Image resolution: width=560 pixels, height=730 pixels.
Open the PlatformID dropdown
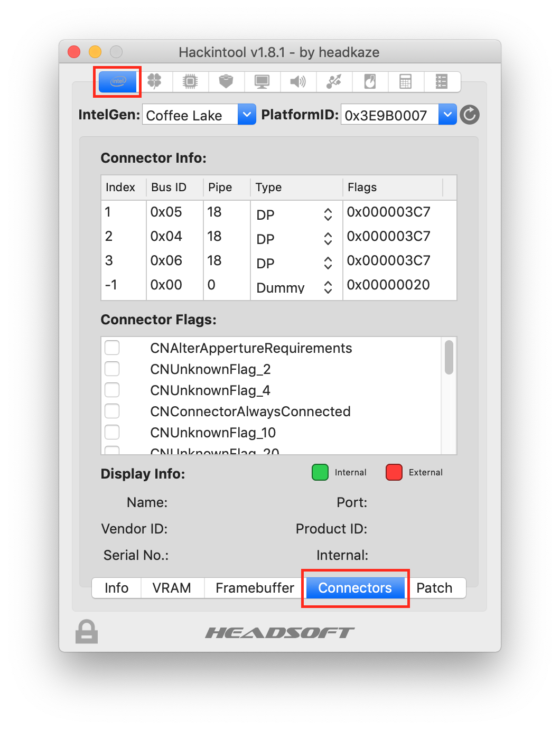[447, 114]
